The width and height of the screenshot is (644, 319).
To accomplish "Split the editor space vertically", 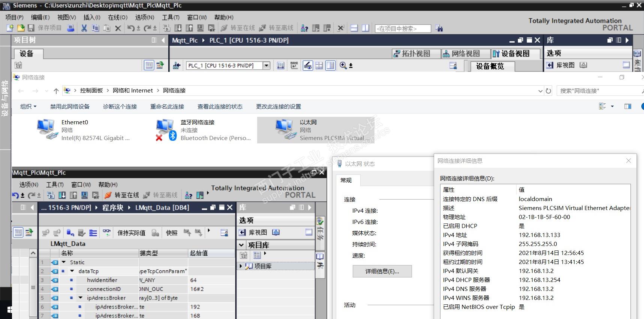I will click(x=365, y=28).
